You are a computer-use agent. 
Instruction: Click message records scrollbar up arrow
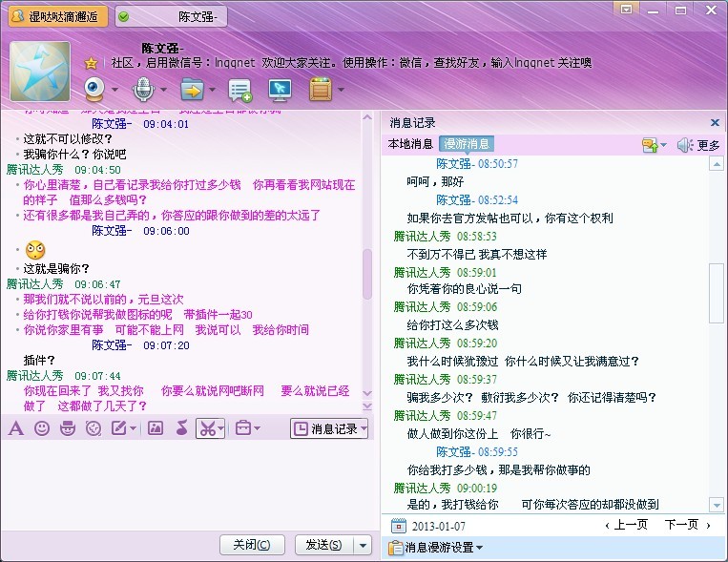(717, 163)
